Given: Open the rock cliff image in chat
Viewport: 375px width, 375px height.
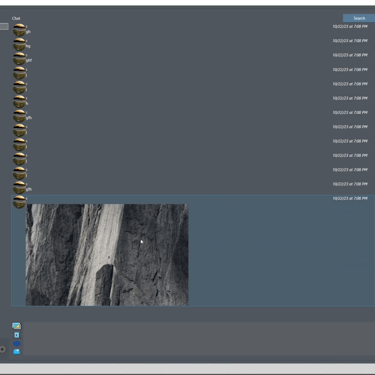Looking at the screenshot, I should pyautogui.click(x=107, y=255).
